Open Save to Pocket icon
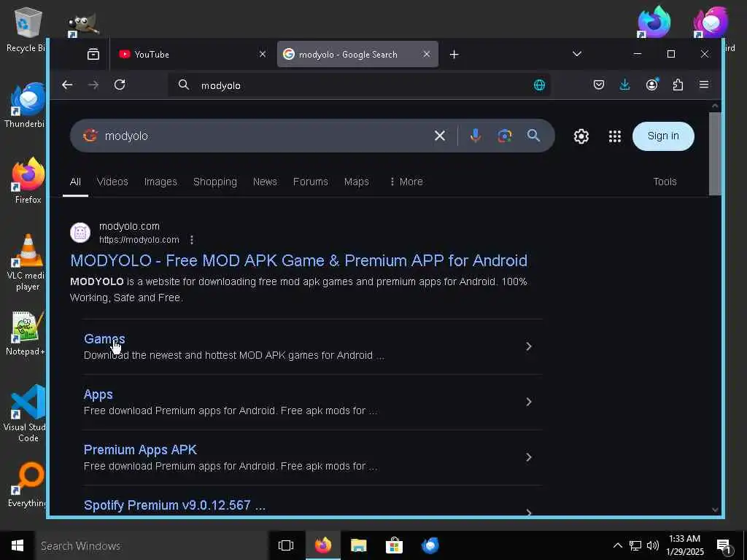The width and height of the screenshot is (747, 560). coord(599,85)
